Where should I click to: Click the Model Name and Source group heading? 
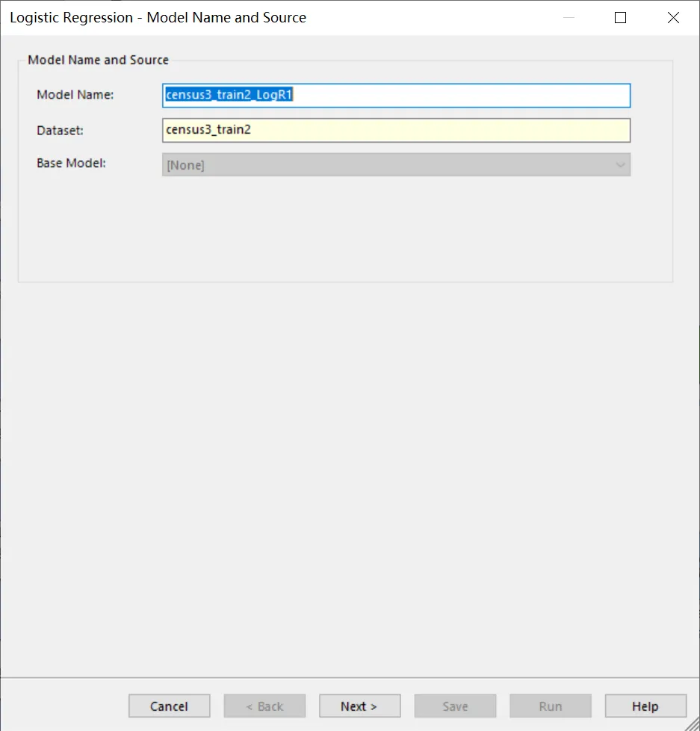pos(98,60)
